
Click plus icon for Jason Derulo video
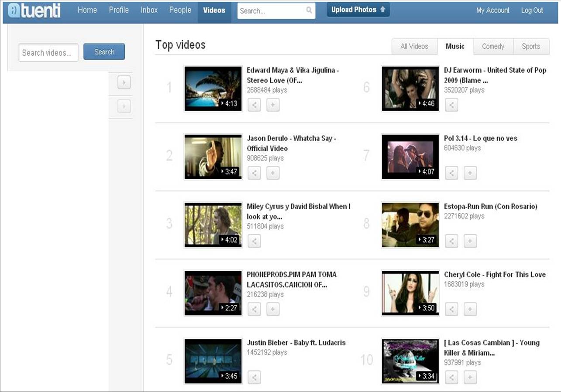(x=273, y=173)
